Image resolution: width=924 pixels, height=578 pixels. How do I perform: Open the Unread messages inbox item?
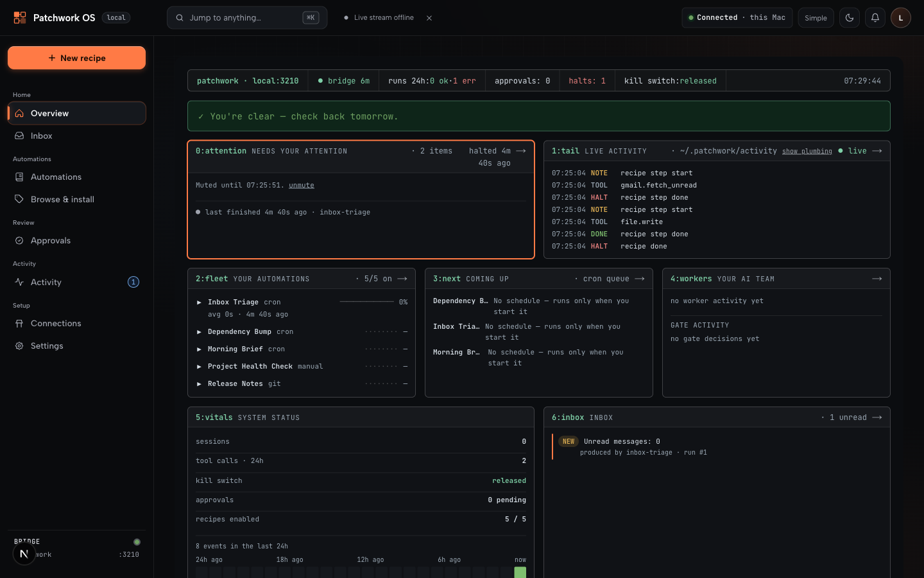pyautogui.click(x=717, y=447)
